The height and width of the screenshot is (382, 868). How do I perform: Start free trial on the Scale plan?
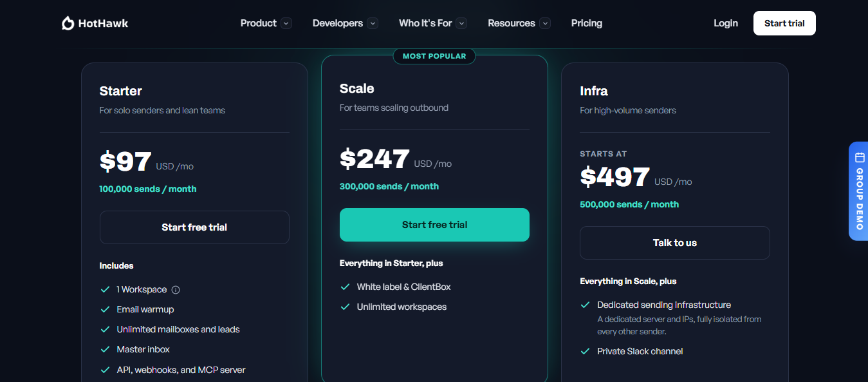tap(434, 225)
